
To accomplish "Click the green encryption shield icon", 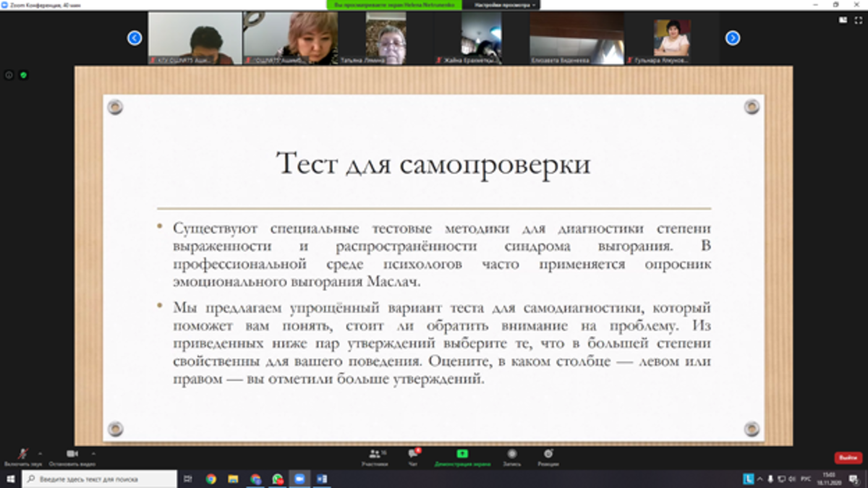I will pos(23,74).
